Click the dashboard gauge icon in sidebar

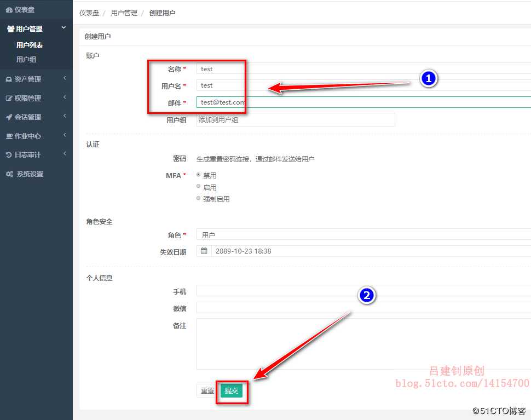coord(9,10)
